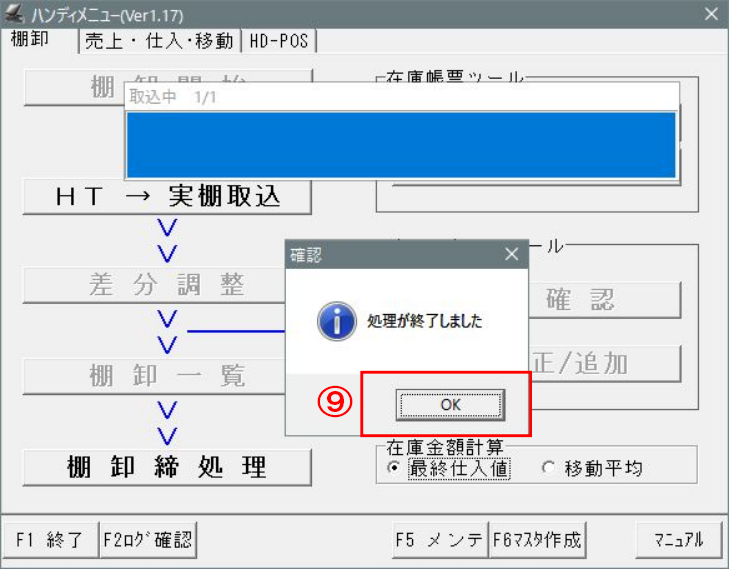Image resolution: width=729 pixels, height=569 pixels.
Task: Open F2 ログ確認
Action: 148,539
